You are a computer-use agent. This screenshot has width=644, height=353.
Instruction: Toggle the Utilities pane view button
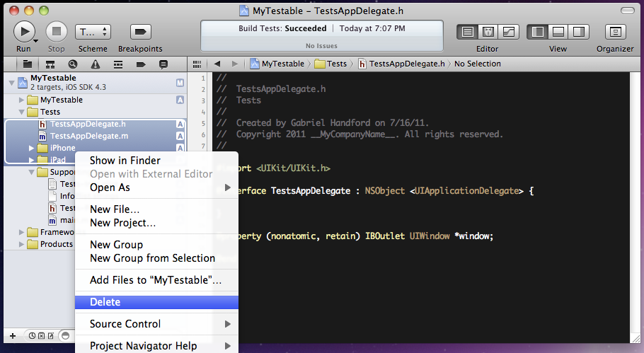(579, 32)
